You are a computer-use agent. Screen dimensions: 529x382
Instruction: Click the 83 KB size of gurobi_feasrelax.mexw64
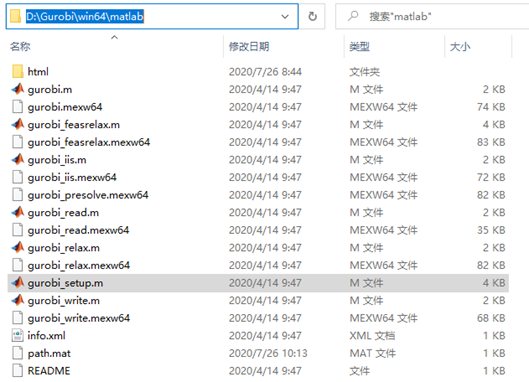click(x=491, y=142)
